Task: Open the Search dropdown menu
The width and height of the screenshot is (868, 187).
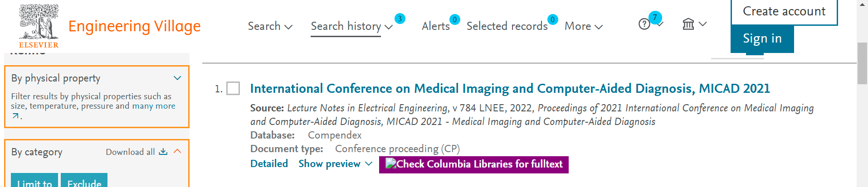Action: [270, 26]
